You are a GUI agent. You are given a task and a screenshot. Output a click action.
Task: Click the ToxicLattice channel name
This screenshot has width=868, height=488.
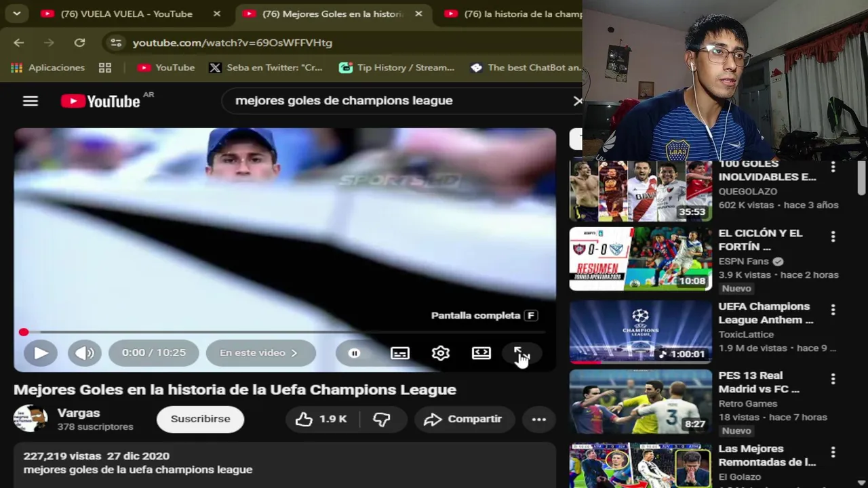[746, 334]
